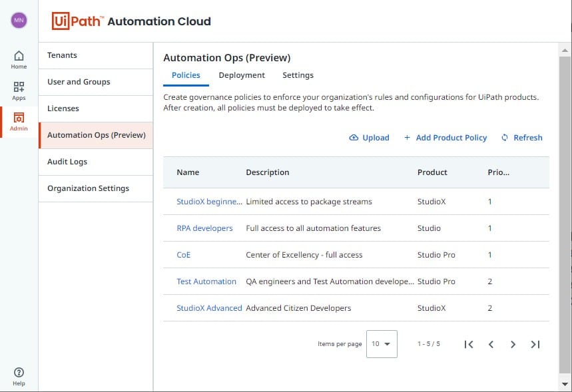Screen dimensions: 572x392
Task: Switch to the Deployment tab
Action: tap(242, 75)
